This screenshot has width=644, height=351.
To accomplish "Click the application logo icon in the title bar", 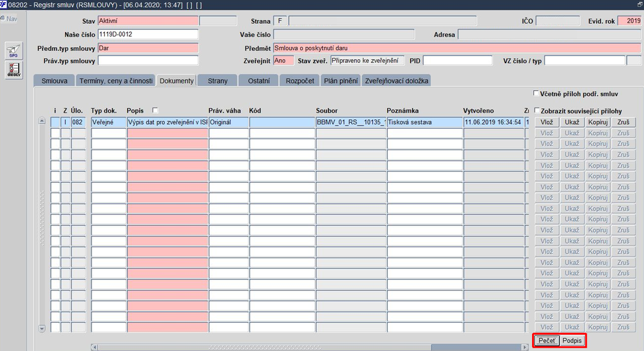I will tap(3, 5).
